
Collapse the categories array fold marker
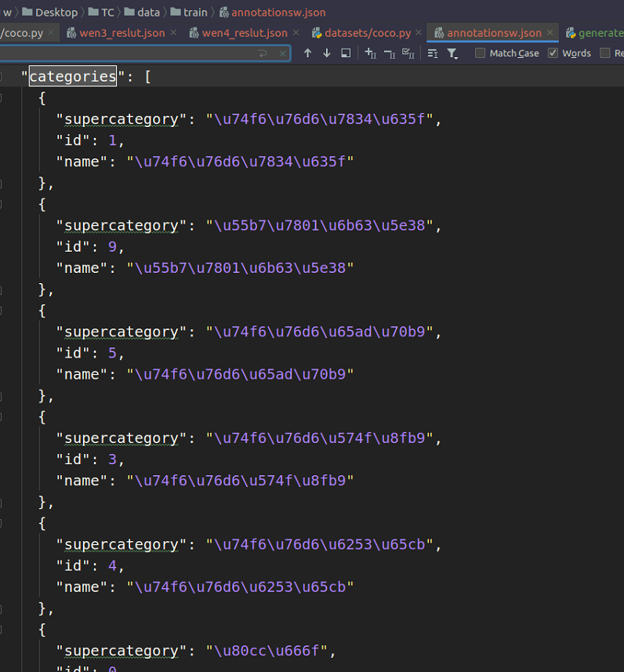coord(2,77)
